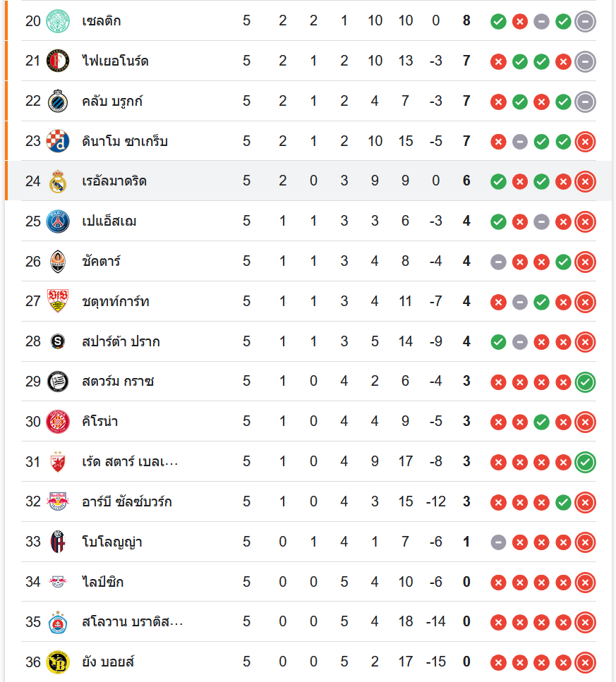The width and height of the screenshot is (616, 682).
Task: Click the Real Madrid club crest
Action: click(58, 182)
